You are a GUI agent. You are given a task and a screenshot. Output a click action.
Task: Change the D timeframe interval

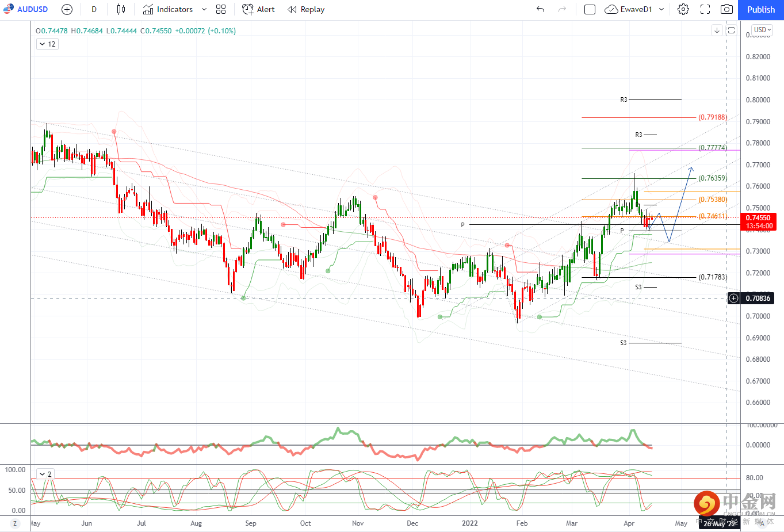click(94, 9)
